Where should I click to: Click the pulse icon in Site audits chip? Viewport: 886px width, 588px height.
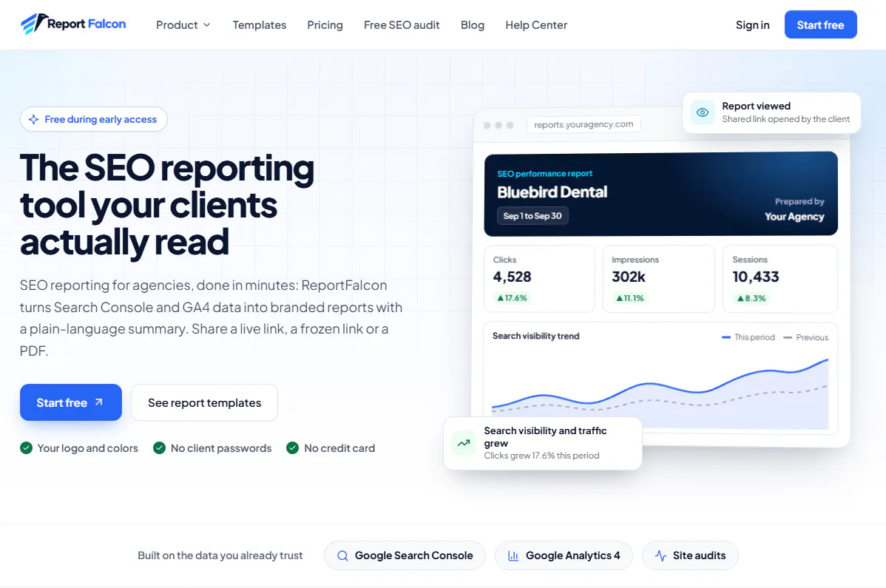tap(660, 555)
